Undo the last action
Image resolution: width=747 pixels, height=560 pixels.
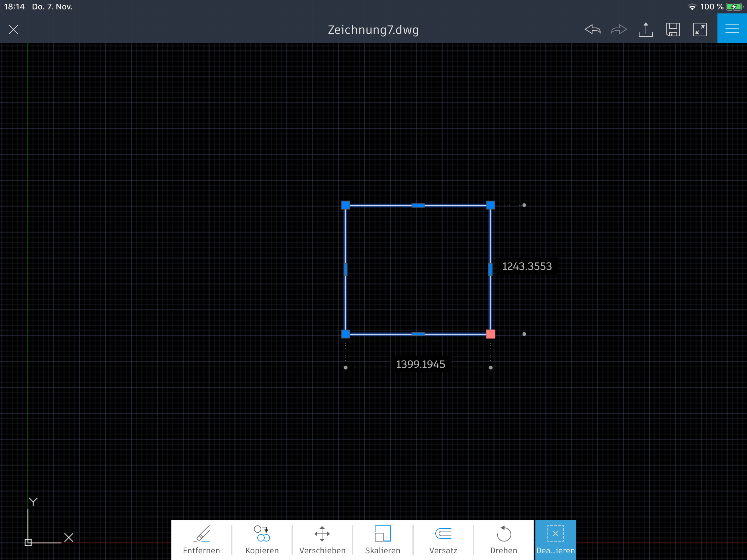click(x=593, y=30)
